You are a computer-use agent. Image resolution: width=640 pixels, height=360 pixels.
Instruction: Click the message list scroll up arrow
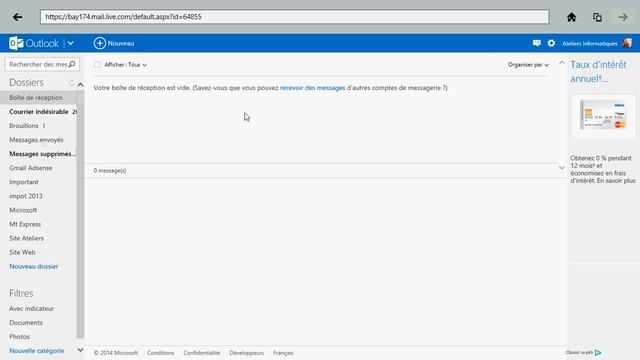(x=562, y=63)
